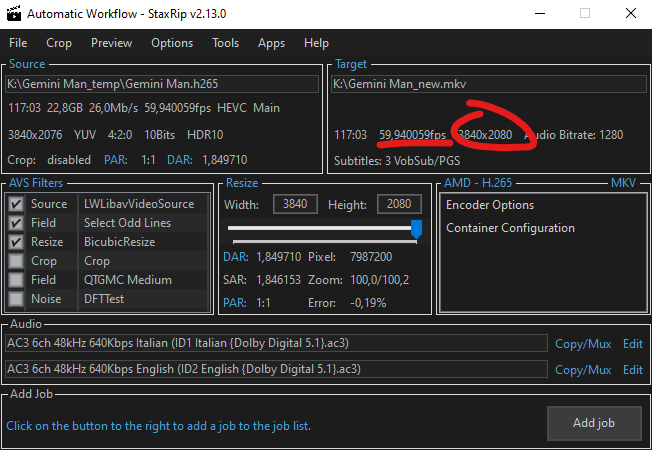Screen dimensions: 652x450
Task: Open the Tools menu
Action: click(x=225, y=43)
